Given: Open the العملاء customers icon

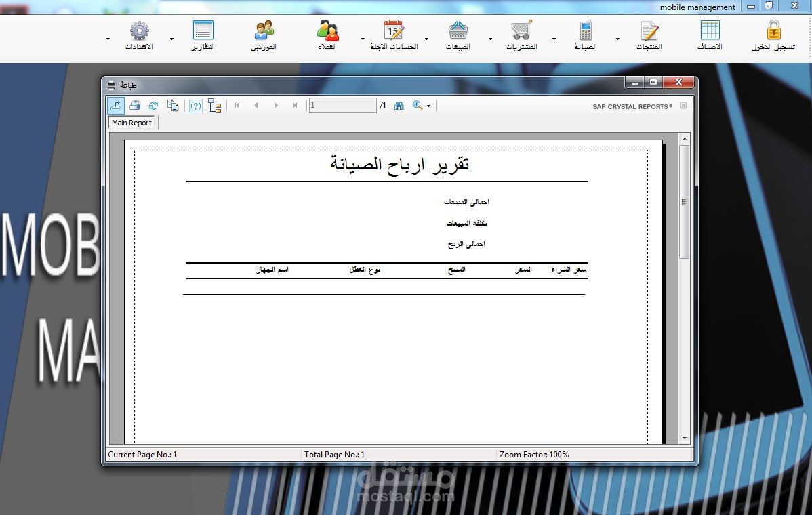Looking at the screenshot, I should 328,30.
